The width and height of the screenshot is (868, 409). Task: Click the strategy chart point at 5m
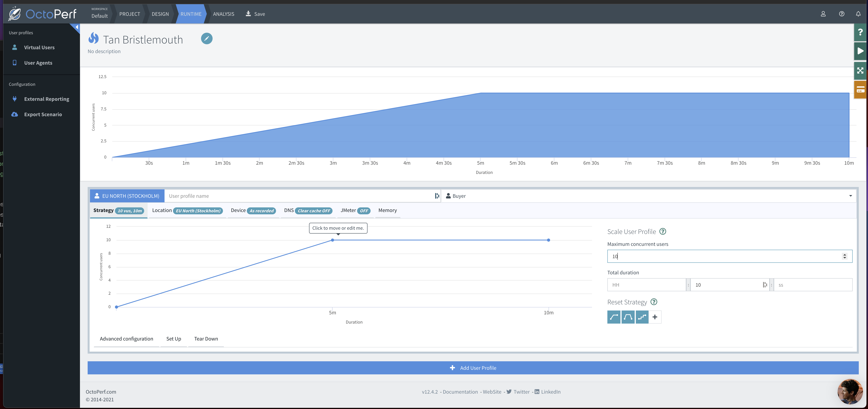332,240
